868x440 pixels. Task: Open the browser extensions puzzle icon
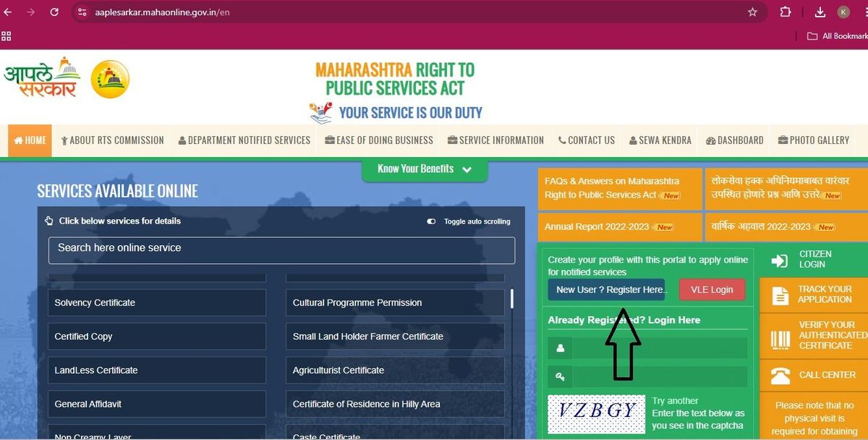click(x=786, y=12)
